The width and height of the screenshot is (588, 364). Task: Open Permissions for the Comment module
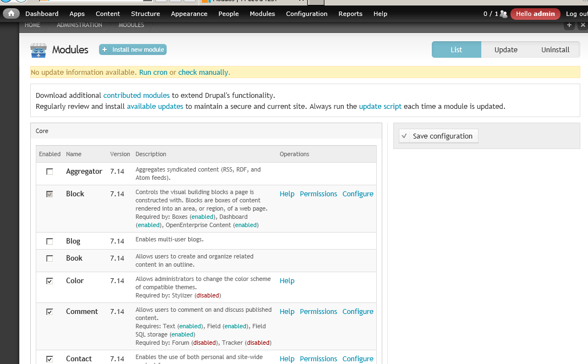pos(318,312)
